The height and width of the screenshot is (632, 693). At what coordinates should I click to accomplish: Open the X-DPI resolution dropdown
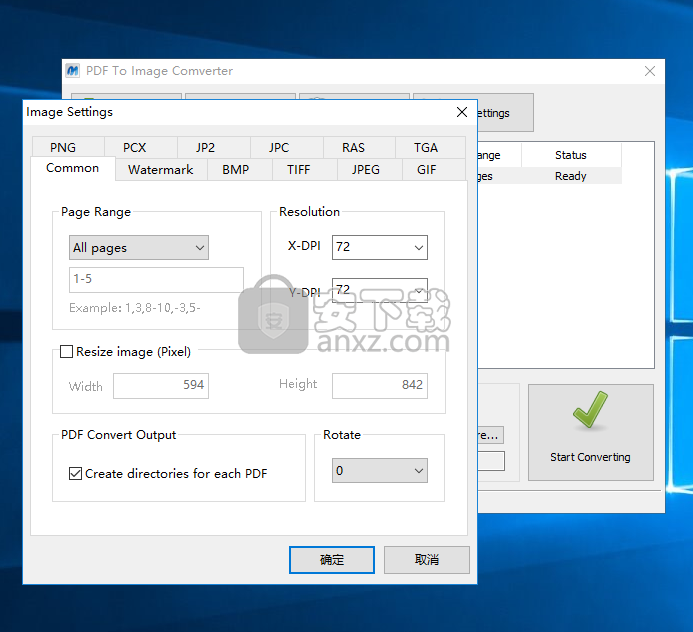coord(380,247)
